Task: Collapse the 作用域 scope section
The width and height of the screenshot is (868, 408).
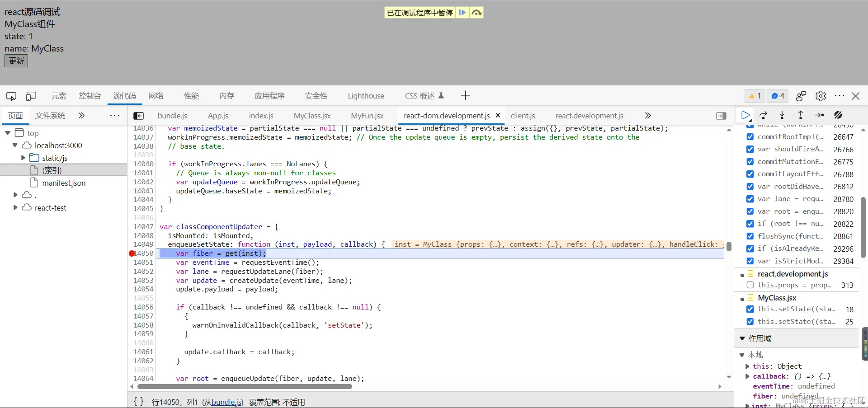Action: [742, 338]
